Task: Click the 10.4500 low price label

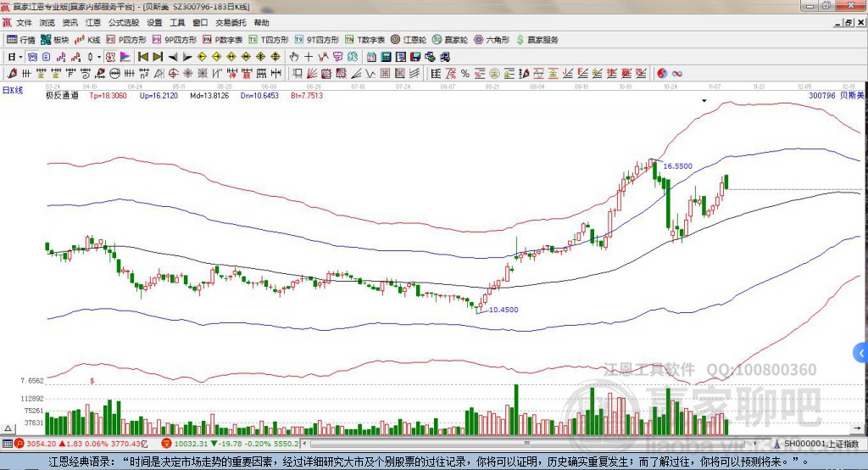Action: click(504, 310)
